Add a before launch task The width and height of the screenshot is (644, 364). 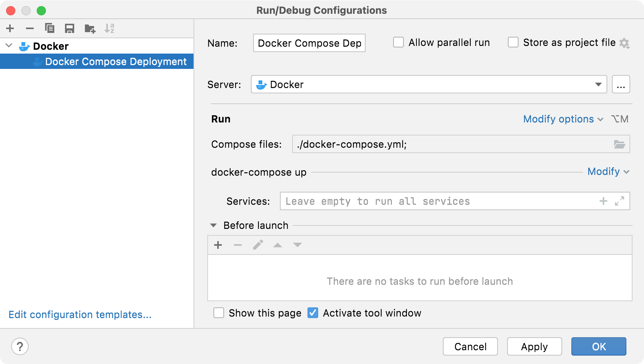218,245
